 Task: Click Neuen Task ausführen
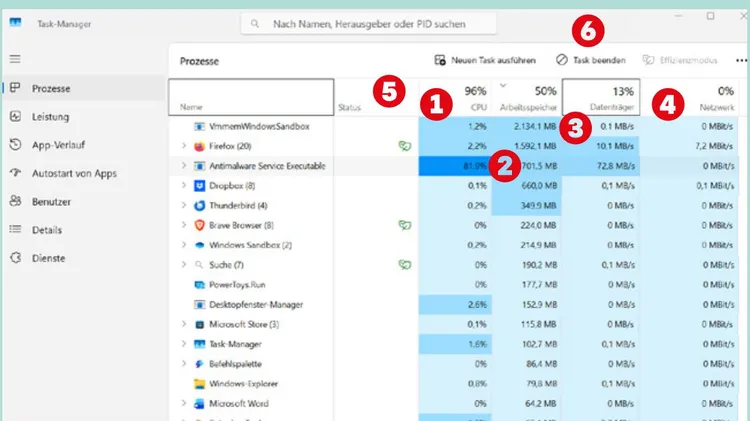[485, 60]
